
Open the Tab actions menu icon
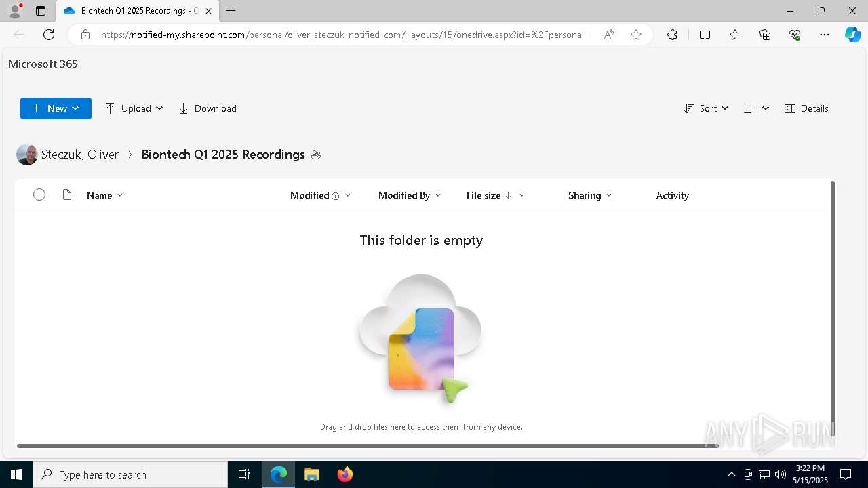point(41,11)
